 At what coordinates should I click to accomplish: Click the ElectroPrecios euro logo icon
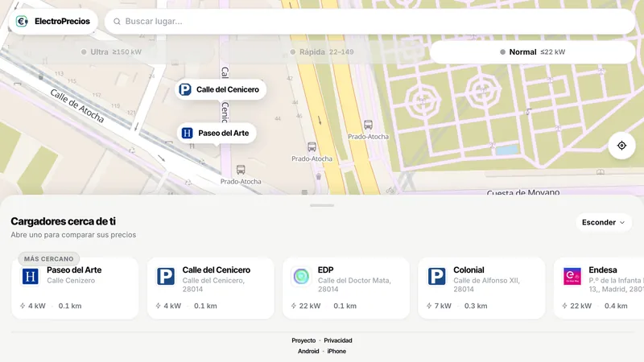click(x=22, y=22)
